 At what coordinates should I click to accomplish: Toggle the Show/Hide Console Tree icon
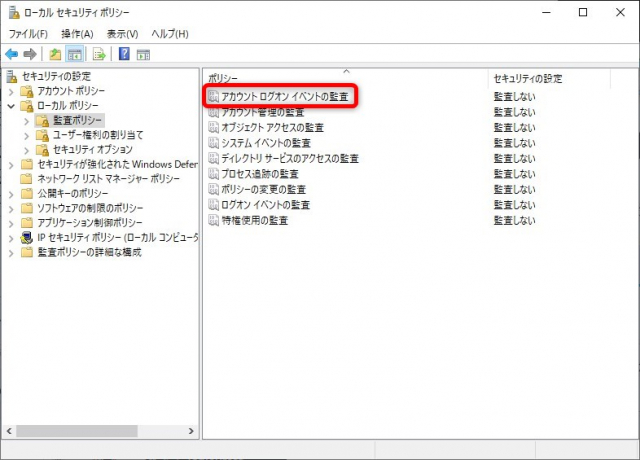74,54
